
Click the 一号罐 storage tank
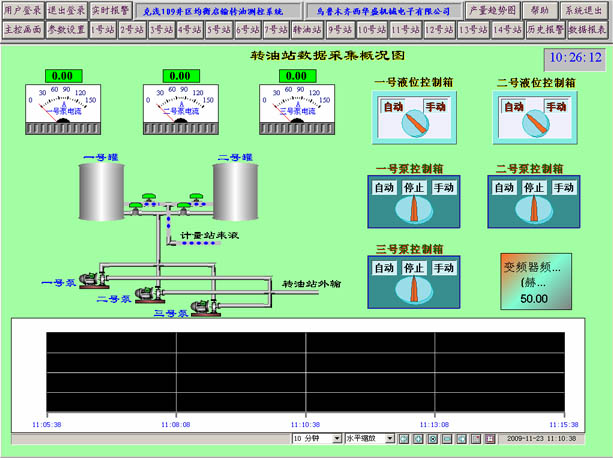tap(100, 189)
